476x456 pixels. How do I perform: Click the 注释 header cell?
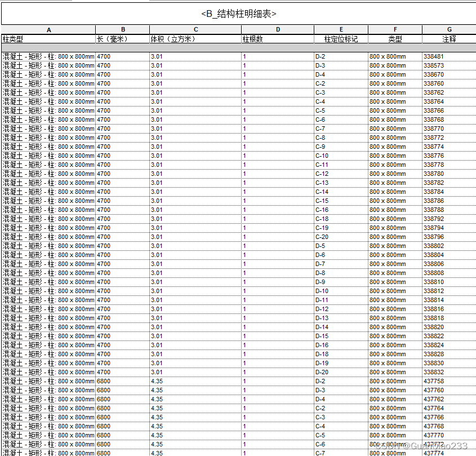pos(450,39)
